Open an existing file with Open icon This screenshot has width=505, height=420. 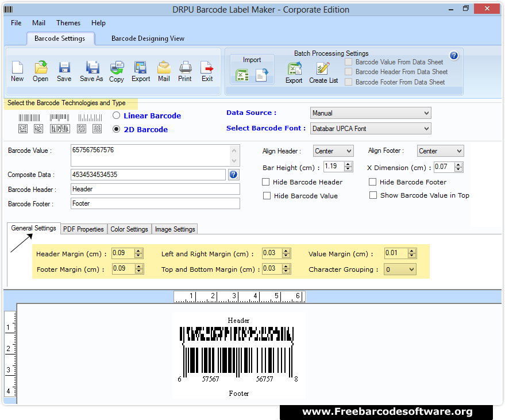coord(41,71)
